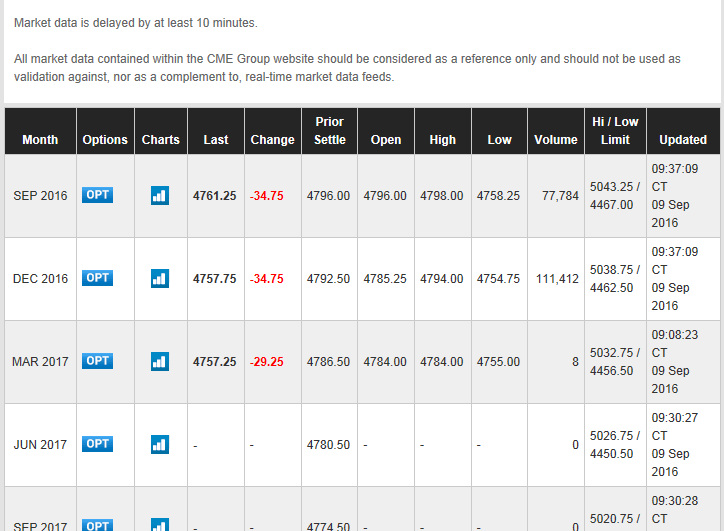Viewport: 724px width, 531px height.
Task: Click the OPT button for SEP 2017
Action: point(97,525)
